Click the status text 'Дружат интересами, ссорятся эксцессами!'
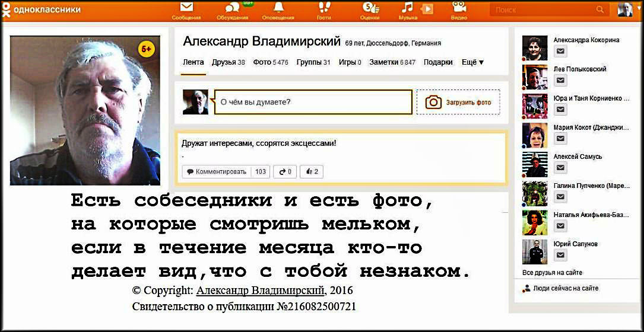 coord(259,143)
